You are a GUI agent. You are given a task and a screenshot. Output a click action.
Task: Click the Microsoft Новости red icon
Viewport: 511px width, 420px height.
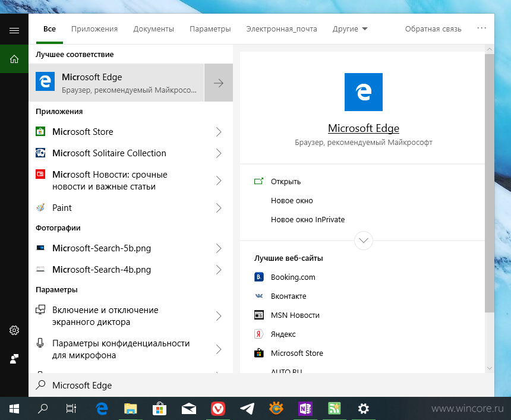tap(40, 174)
